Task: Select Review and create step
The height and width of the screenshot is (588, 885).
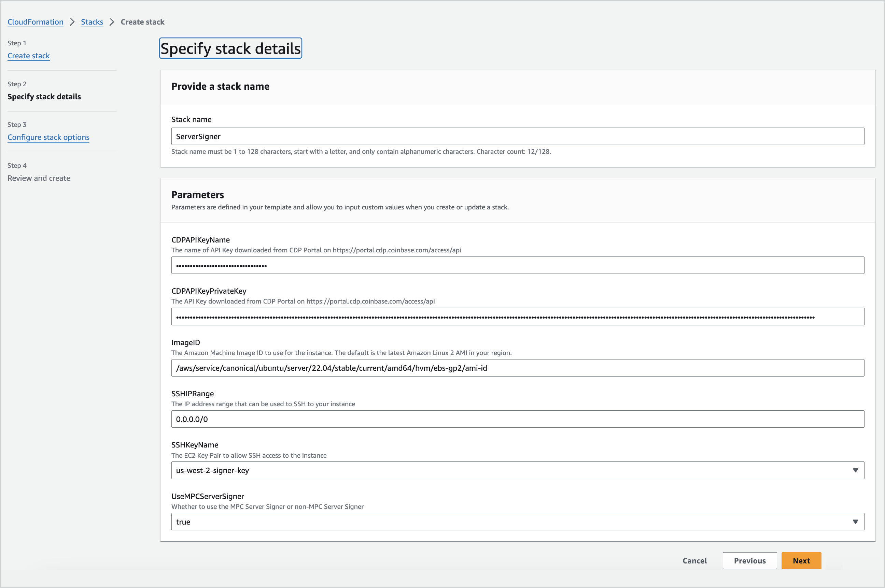Action: [x=39, y=178]
